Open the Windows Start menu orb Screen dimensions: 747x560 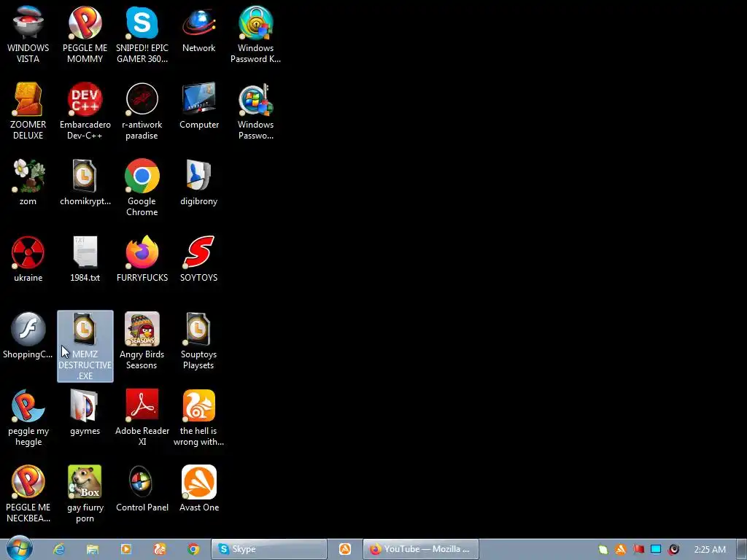19,548
